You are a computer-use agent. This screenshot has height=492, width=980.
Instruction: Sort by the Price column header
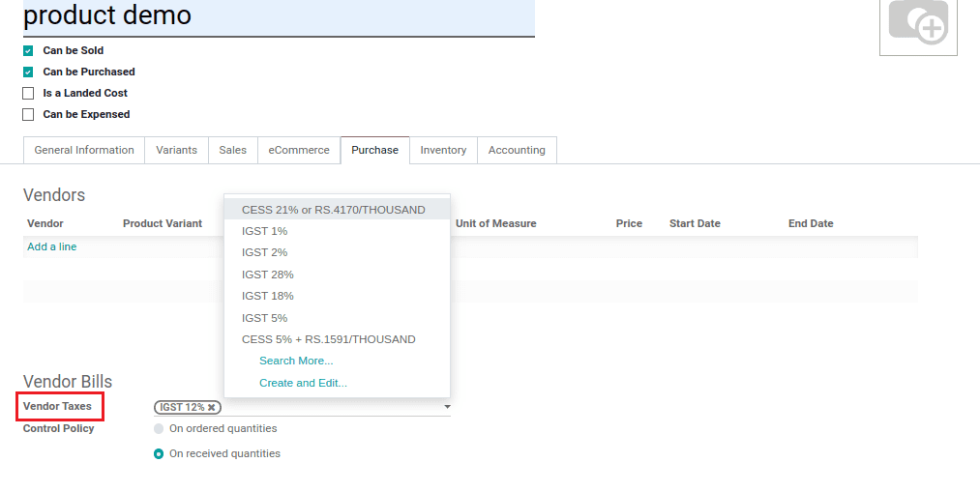[x=629, y=223]
